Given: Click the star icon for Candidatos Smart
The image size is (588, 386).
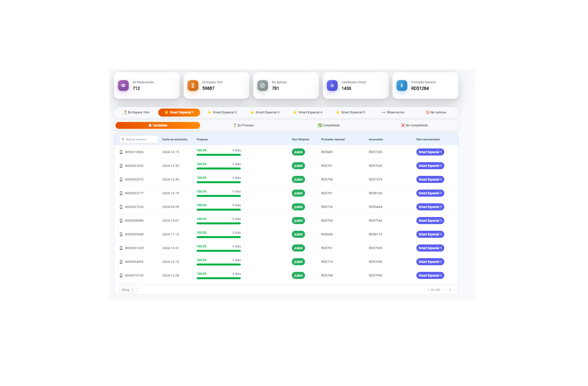Looking at the screenshot, I should [x=332, y=85].
